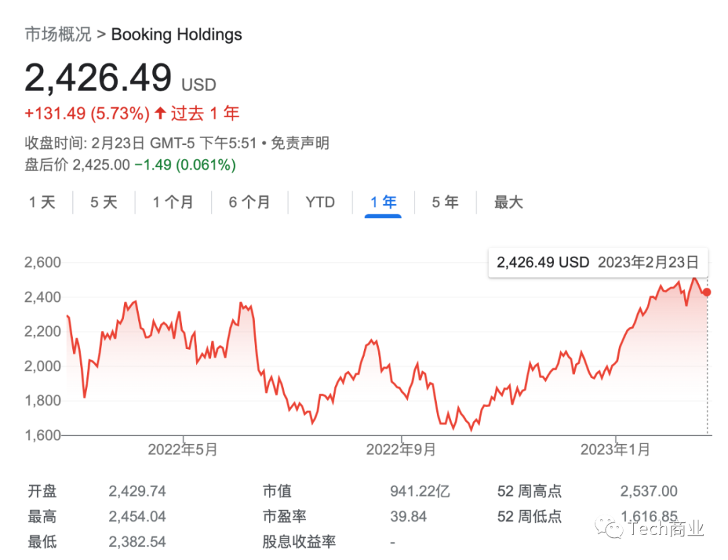Click the 2023年1月 axis label
The image size is (728, 560).
coord(615,449)
